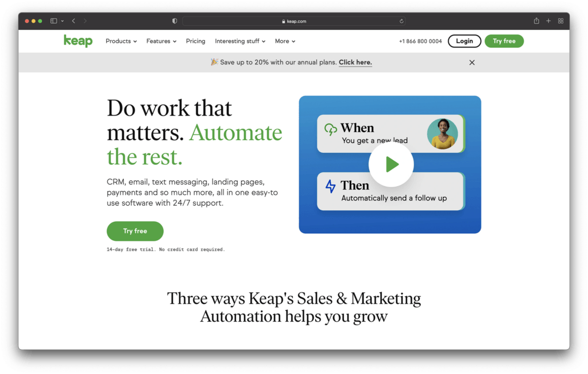Click 'Three ways Keap's Sales & Marketing' heading
This screenshot has width=588, height=374.
pyautogui.click(x=293, y=307)
